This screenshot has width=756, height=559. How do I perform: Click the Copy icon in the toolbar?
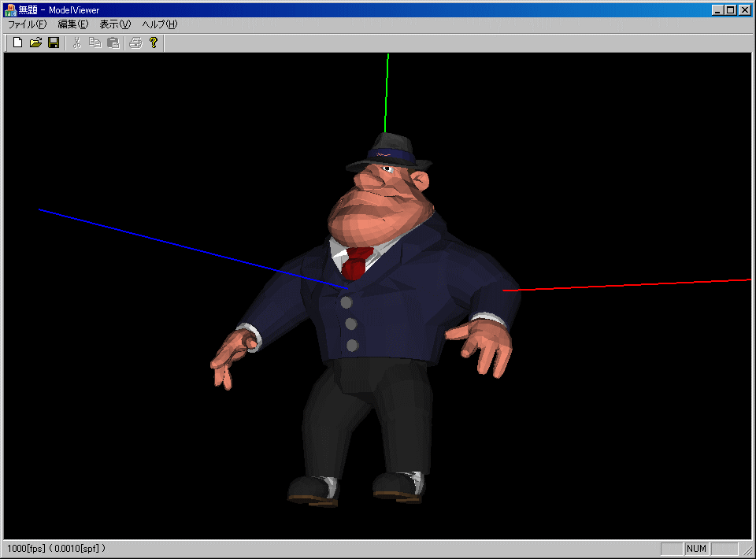pyautogui.click(x=94, y=43)
